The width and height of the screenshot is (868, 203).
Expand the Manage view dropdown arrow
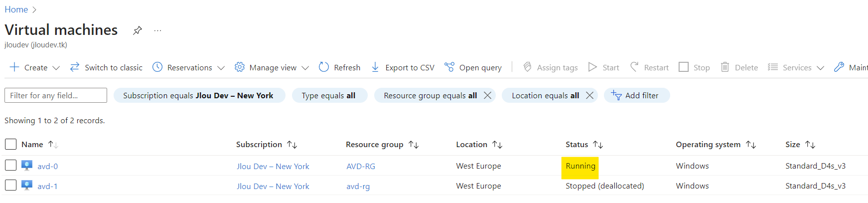coord(305,68)
